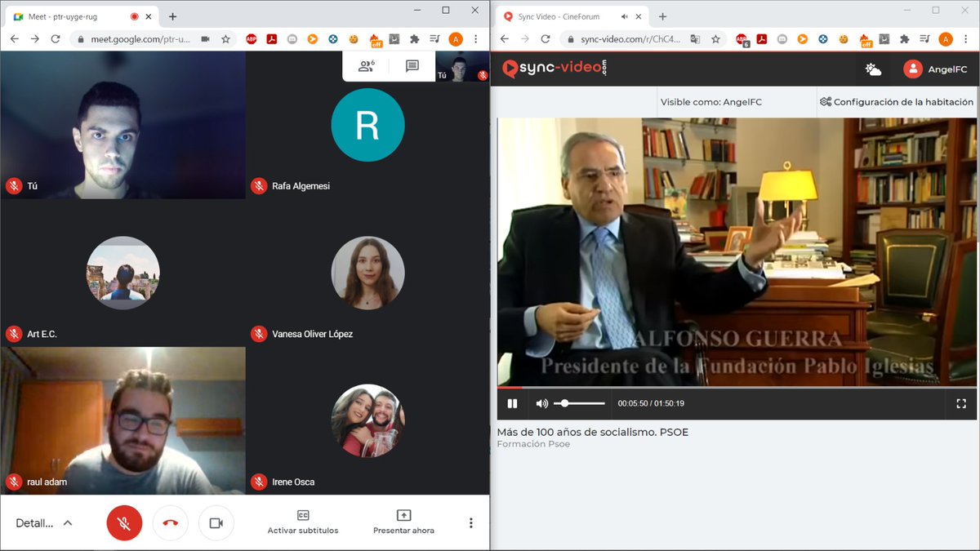Enter fullscreen in the sync-video player
Image resolution: width=980 pixels, height=551 pixels.
click(x=961, y=403)
